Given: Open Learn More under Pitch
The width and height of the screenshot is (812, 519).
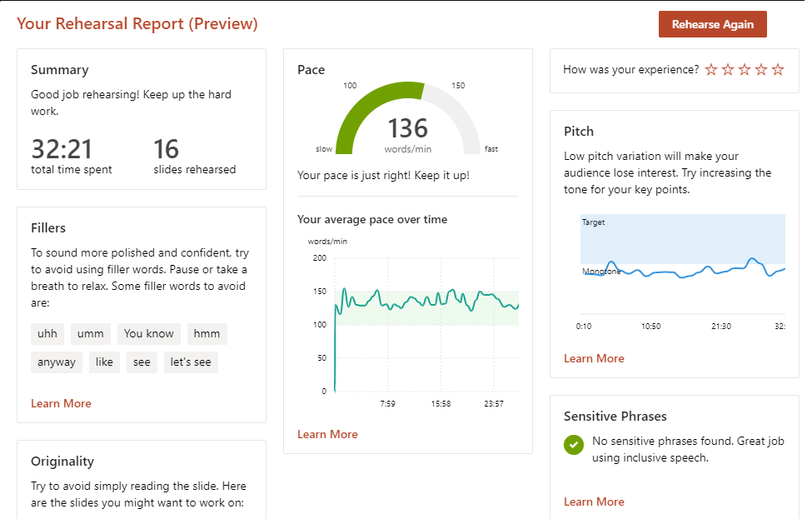Looking at the screenshot, I should click(594, 358).
